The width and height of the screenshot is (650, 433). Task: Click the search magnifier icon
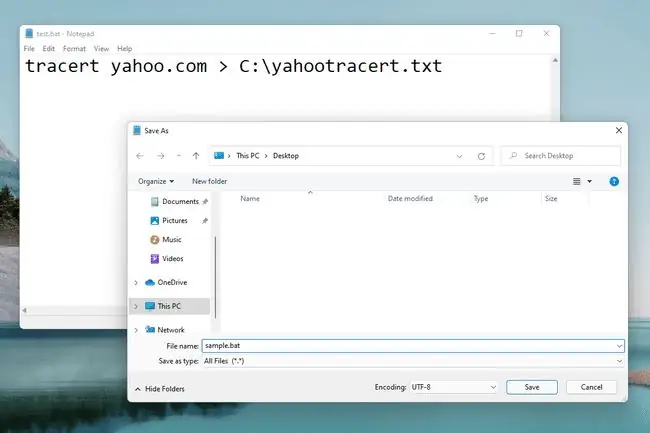click(x=514, y=156)
